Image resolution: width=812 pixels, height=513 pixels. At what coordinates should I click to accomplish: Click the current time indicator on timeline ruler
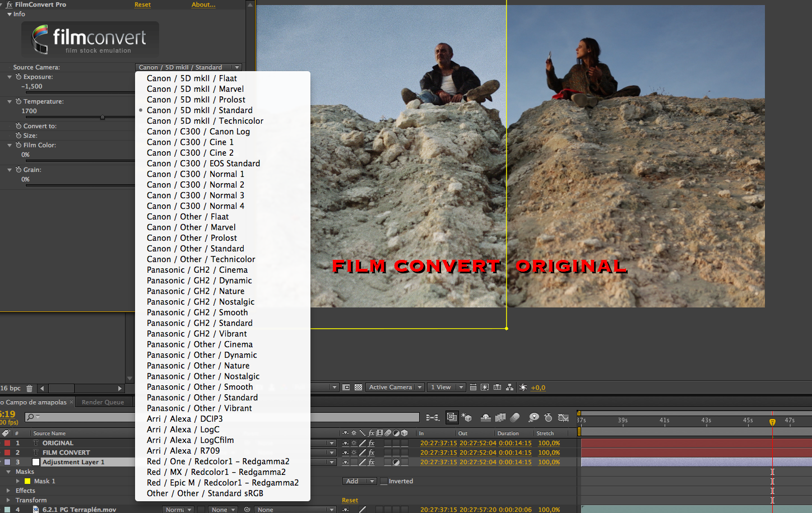[x=772, y=422]
